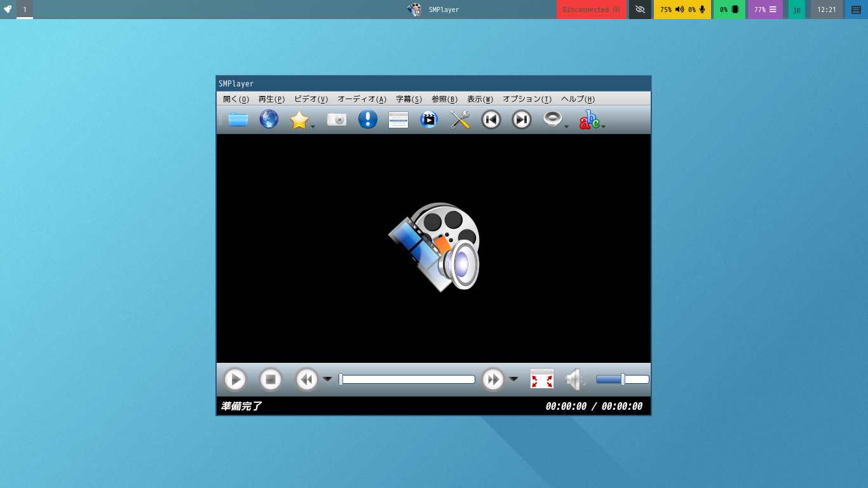Adjust the volume slider
The width and height of the screenshot is (868, 488).
pos(622,379)
